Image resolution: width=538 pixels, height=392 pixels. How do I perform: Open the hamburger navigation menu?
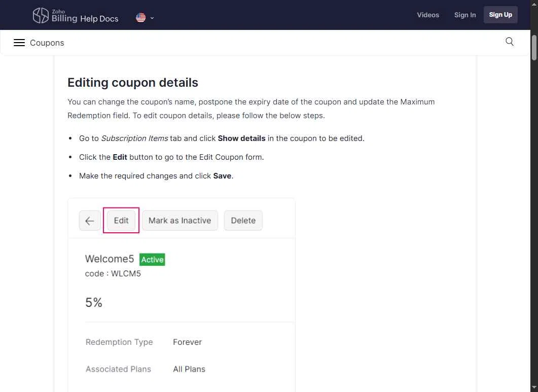coord(19,43)
